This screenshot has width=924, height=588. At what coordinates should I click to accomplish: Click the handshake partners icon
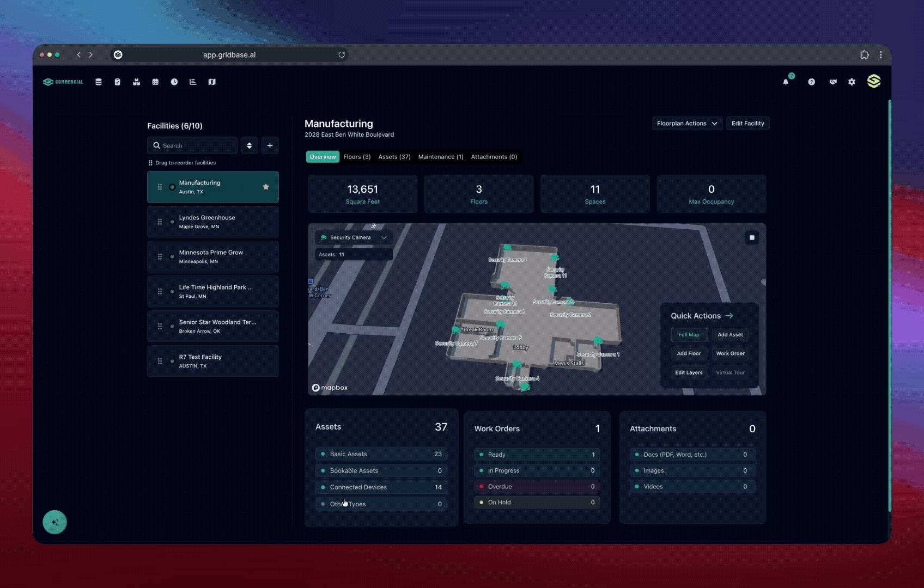(833, 82)
